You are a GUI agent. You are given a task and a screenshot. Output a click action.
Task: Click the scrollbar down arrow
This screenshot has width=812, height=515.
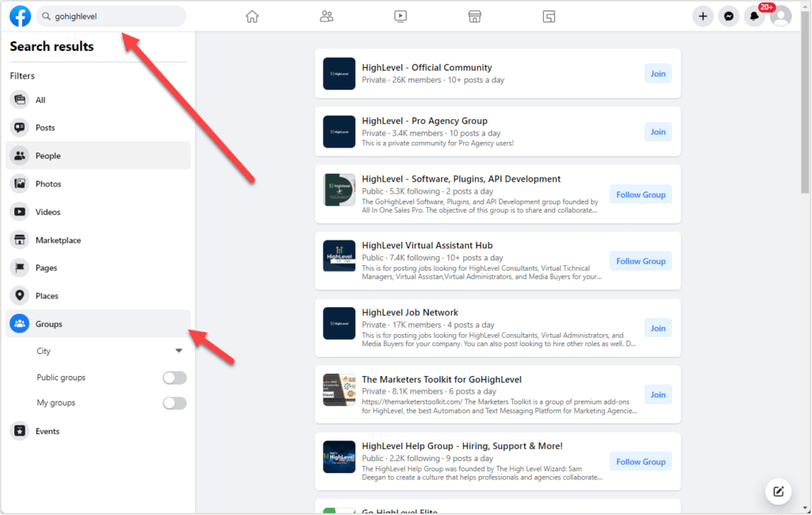(x=805, y=509)
